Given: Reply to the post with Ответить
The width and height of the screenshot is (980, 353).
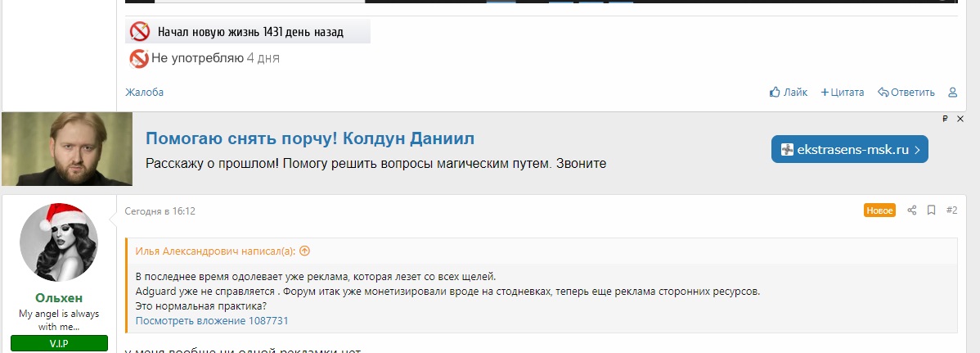Looking at the screenshot, I should 906,92.
